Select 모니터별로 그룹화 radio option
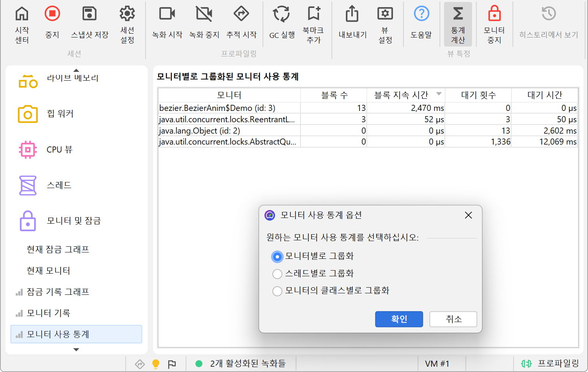This screenshot has width=588, height=372. pyautogui.click(x=277, y=257)
